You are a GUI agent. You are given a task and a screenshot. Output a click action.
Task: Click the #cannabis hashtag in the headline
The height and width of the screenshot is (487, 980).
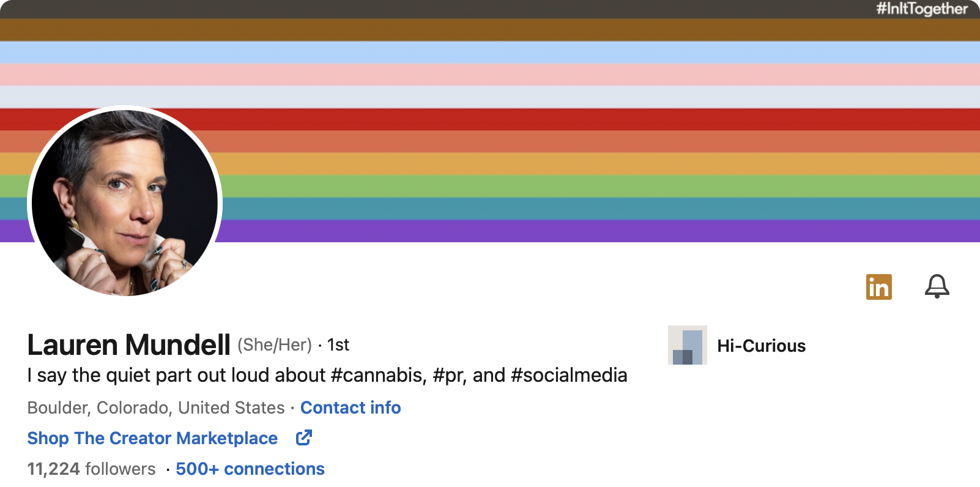tap(378, 375)
